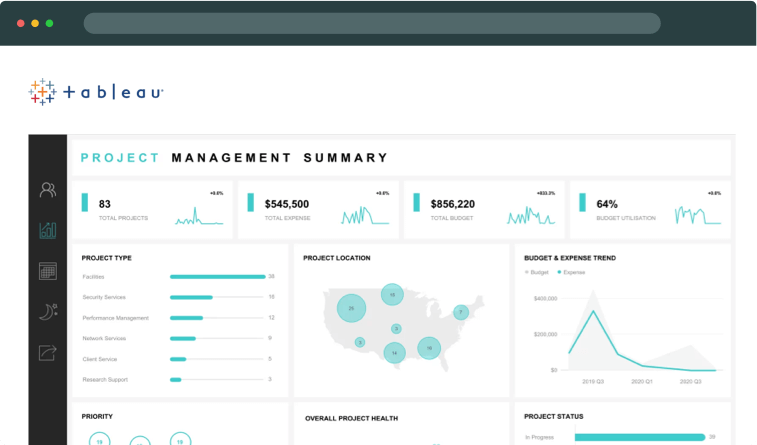
Task: Select the Client Service bar
Action: click(x=178, y=359)
